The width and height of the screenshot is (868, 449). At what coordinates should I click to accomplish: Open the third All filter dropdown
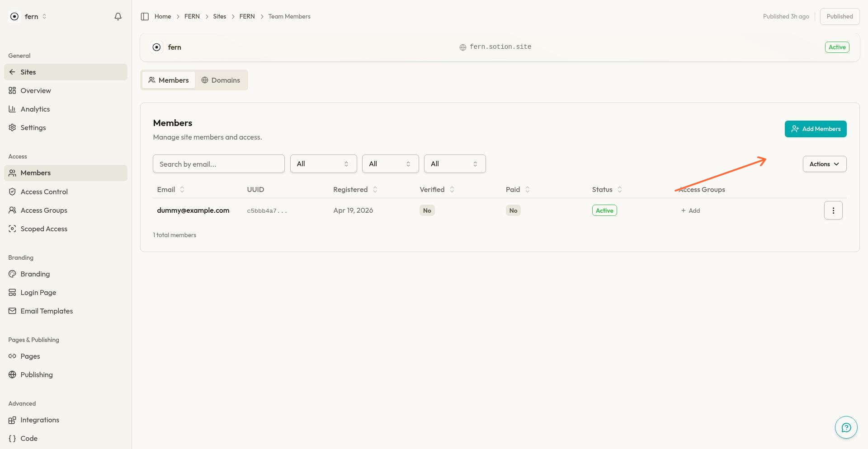click(x=455, y=164)
